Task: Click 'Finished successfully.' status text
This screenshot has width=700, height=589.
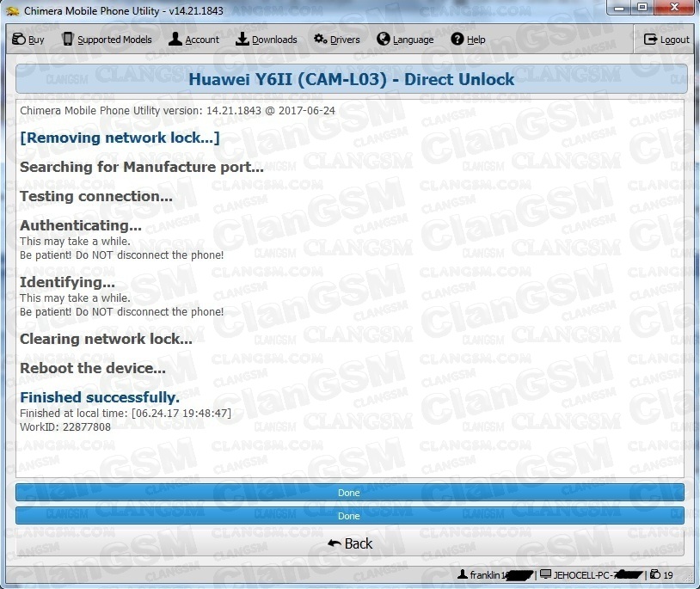Action: click(100, 397)
